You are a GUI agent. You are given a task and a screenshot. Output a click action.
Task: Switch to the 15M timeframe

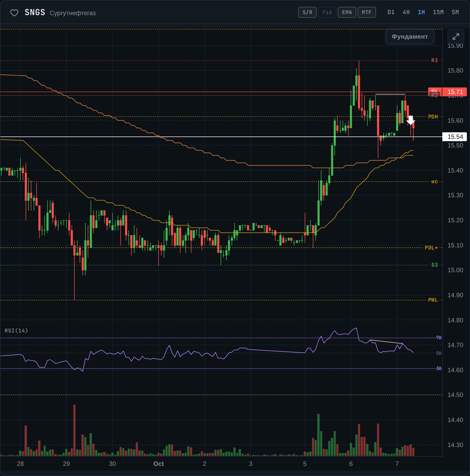[438, 12]
